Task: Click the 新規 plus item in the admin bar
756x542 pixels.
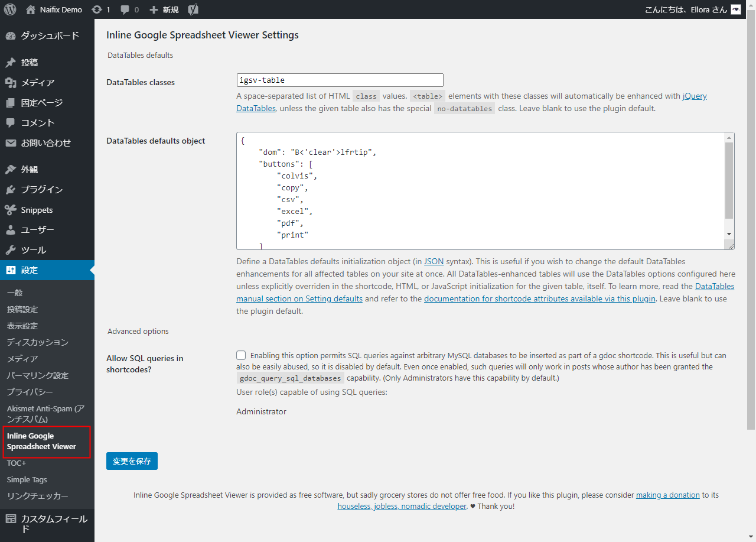Action: point(164,9)
